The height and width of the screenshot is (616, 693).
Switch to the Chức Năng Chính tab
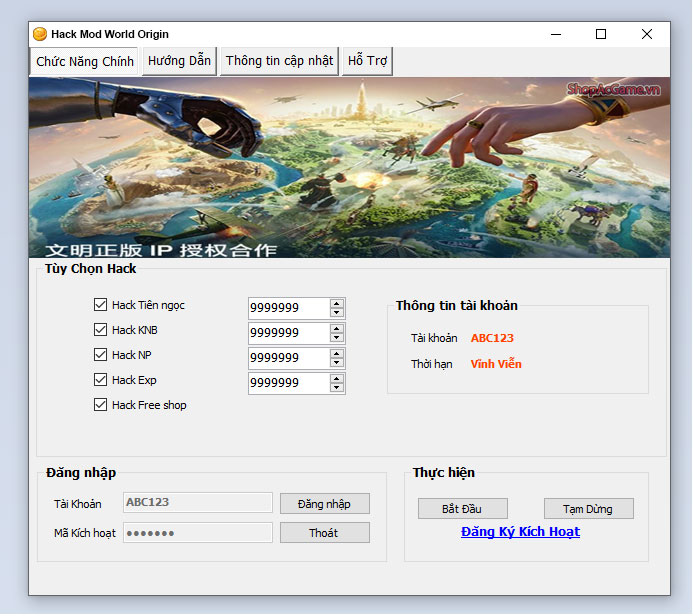pyautogui.click(x=85, y=61)
